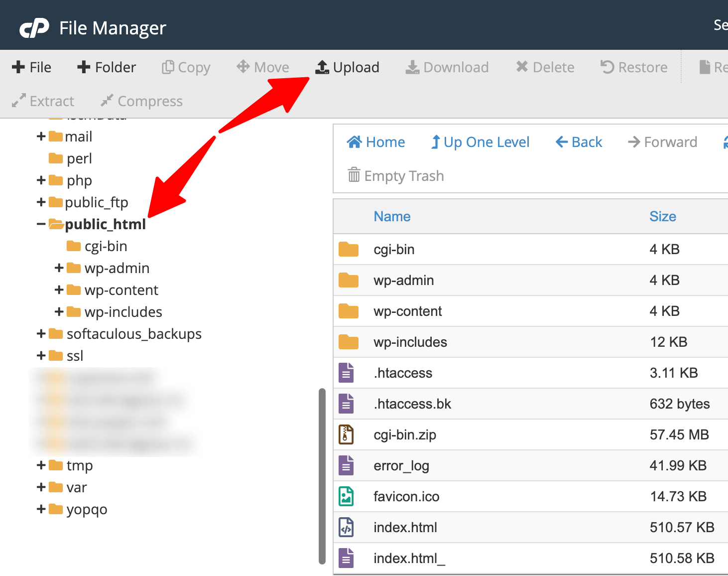The image size is (728, 576).
Task: Open the New File dialog via File button
Action: pos(31,67)
